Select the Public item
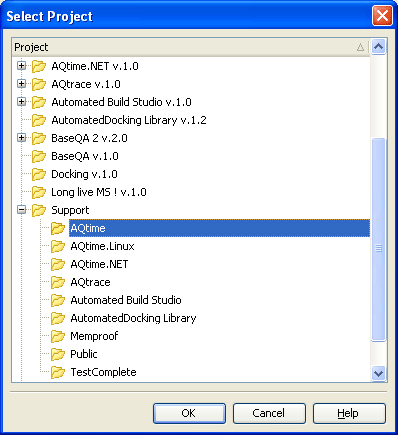 pyautogui.click(x=84, y=354)
